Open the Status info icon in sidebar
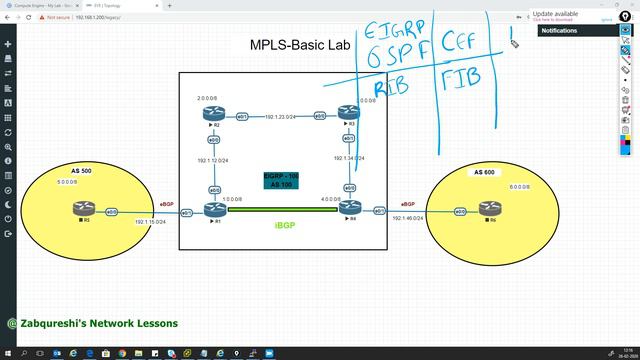The height and width of the screenshot is (360, 640). [8, 161]
